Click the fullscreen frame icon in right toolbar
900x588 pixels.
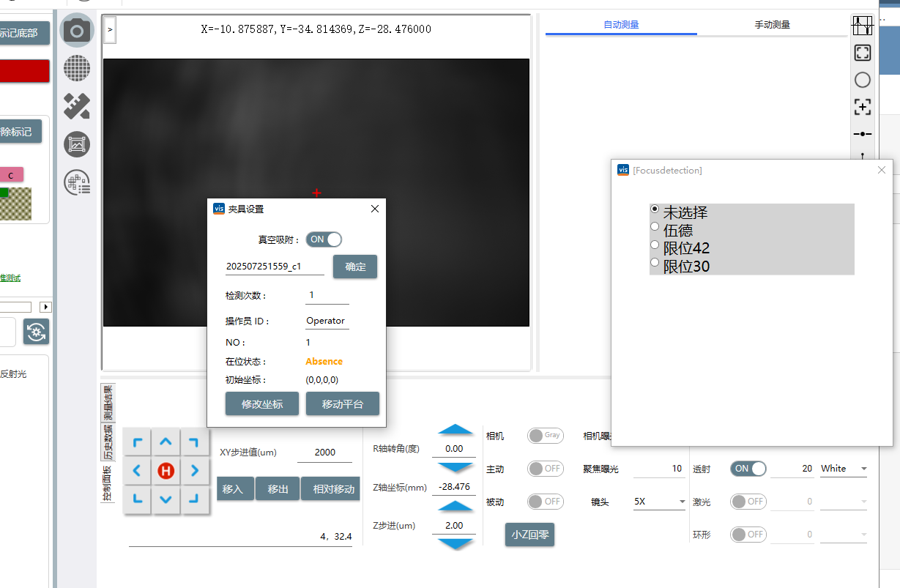[x=863, y=53]
